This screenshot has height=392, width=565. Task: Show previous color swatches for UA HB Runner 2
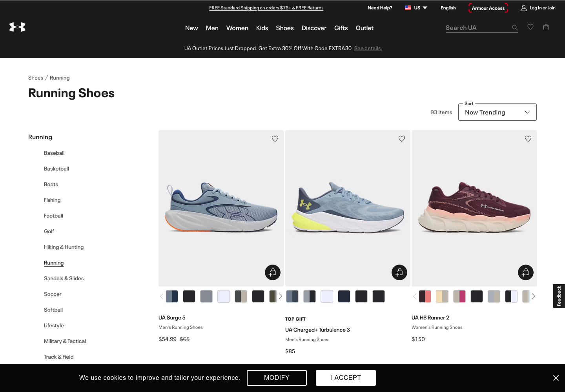(x=414, y=296)
